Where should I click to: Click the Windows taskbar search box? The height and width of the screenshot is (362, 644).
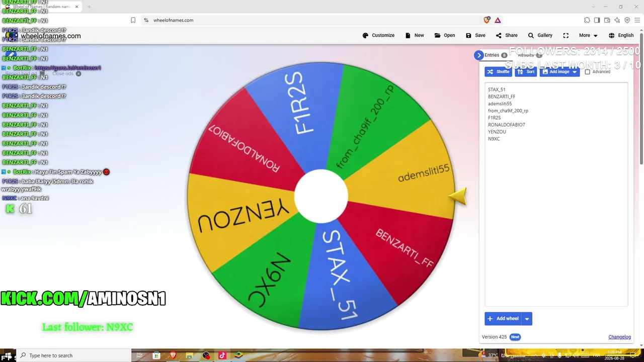[74, 355]
